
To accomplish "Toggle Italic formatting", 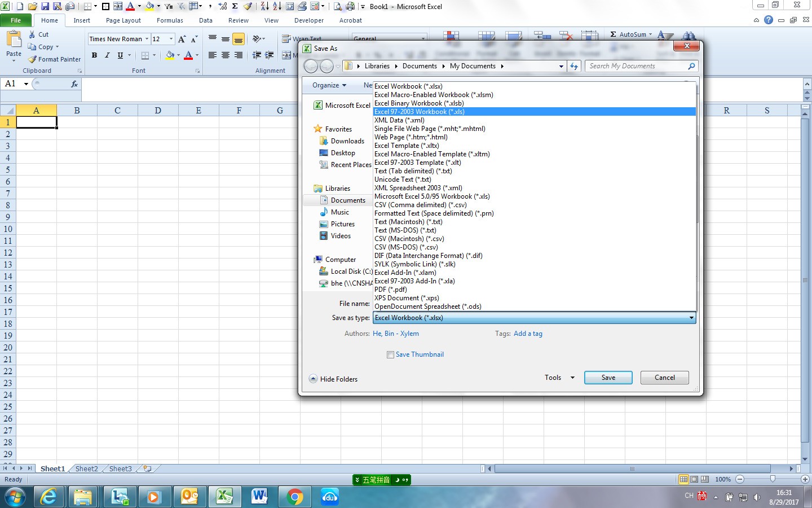I will point(107,55).
